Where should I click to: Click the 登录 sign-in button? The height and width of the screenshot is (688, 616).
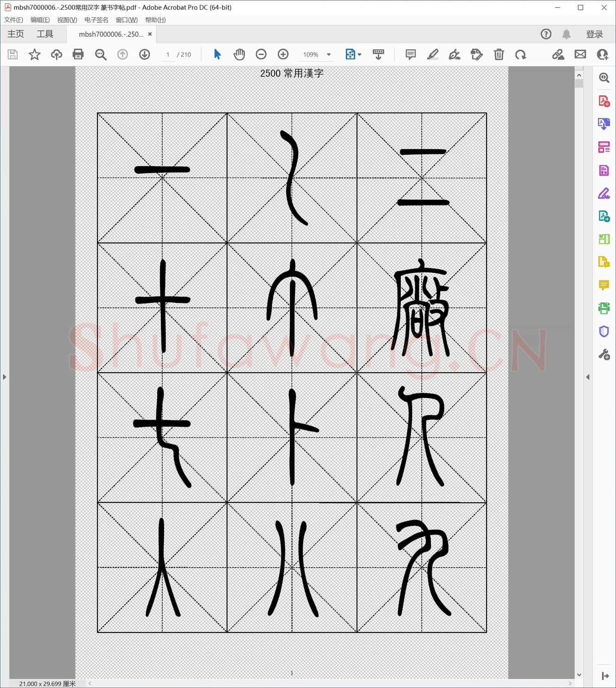594,34
